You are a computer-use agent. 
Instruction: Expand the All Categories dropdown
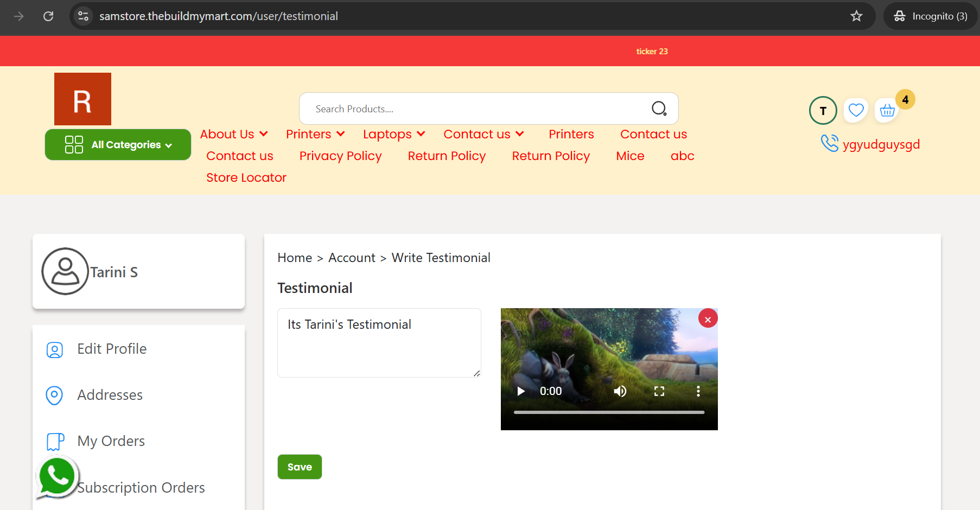118,144
